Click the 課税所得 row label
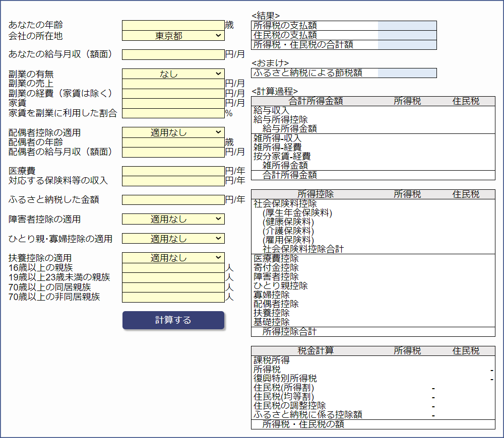Screen dimensions: 504x438 tap(272, 360)
